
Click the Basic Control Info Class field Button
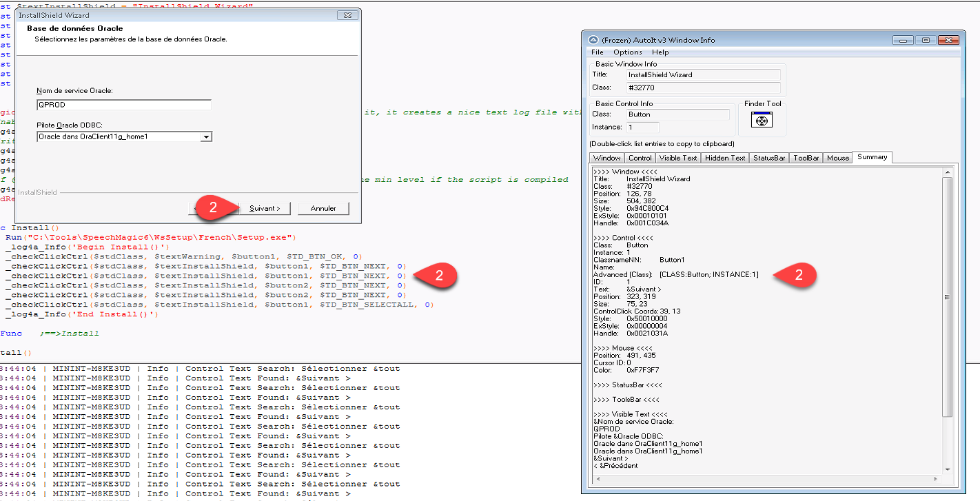pos(677,114)
